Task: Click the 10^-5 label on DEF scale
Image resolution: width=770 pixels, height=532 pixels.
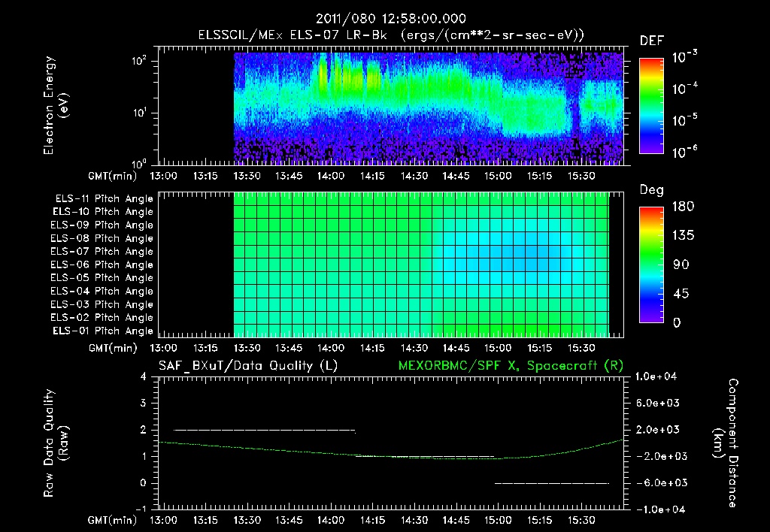Action: (x=684, y=120)
